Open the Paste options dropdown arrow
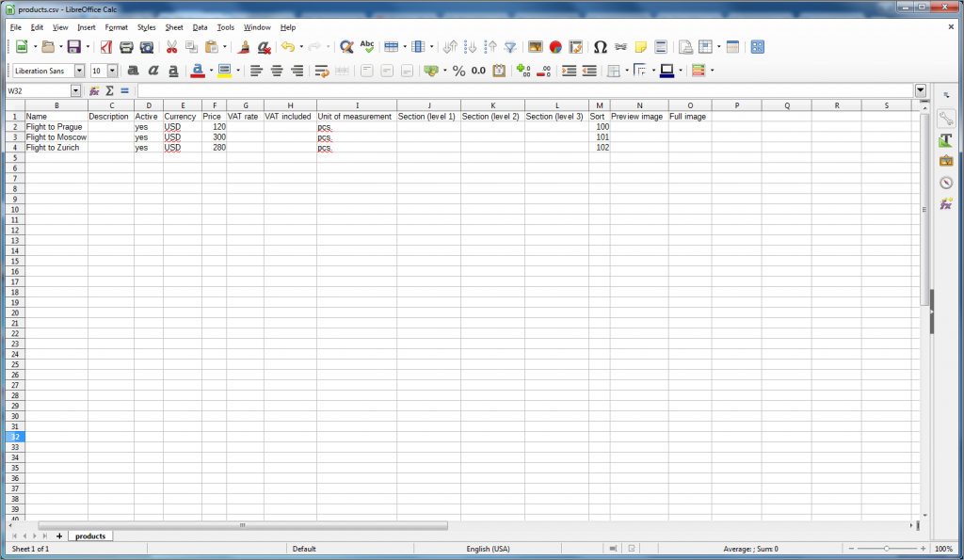The image size is (964, 560). (224, 47)
